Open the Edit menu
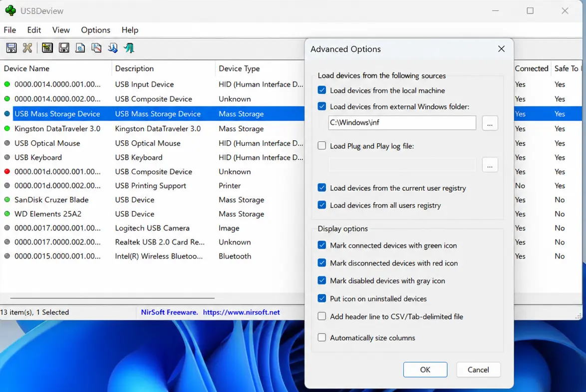Viewport: 586px width, 392px height. (x=34, y=30)
